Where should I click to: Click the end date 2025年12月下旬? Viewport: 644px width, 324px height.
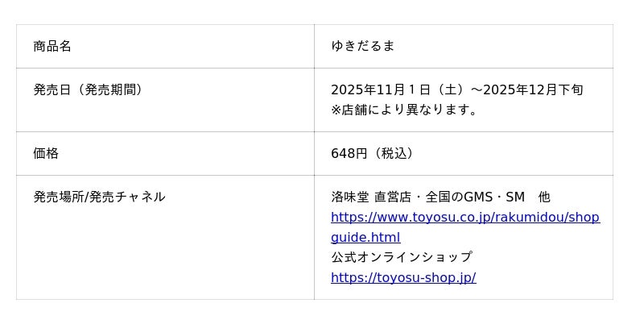(533, 89)
